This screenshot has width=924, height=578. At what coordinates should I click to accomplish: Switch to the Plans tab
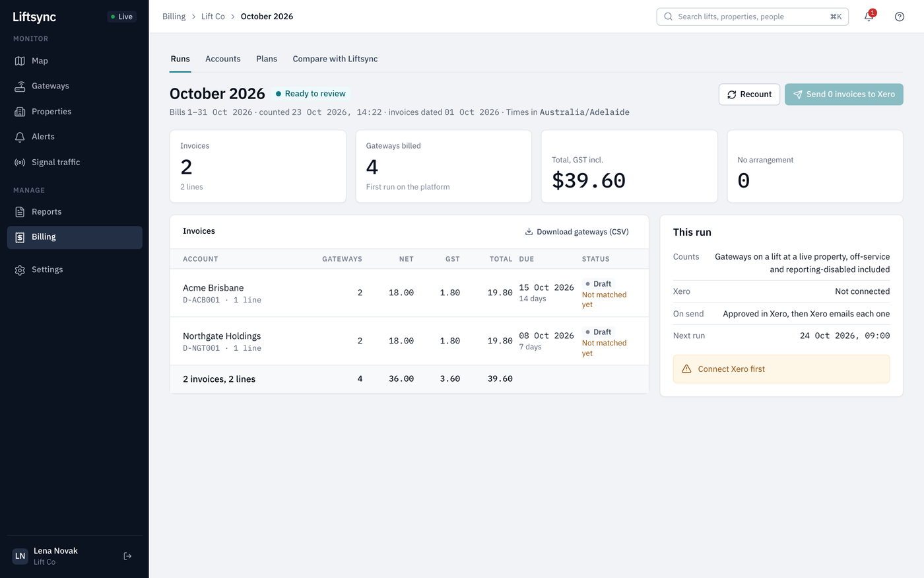point(267,59)
